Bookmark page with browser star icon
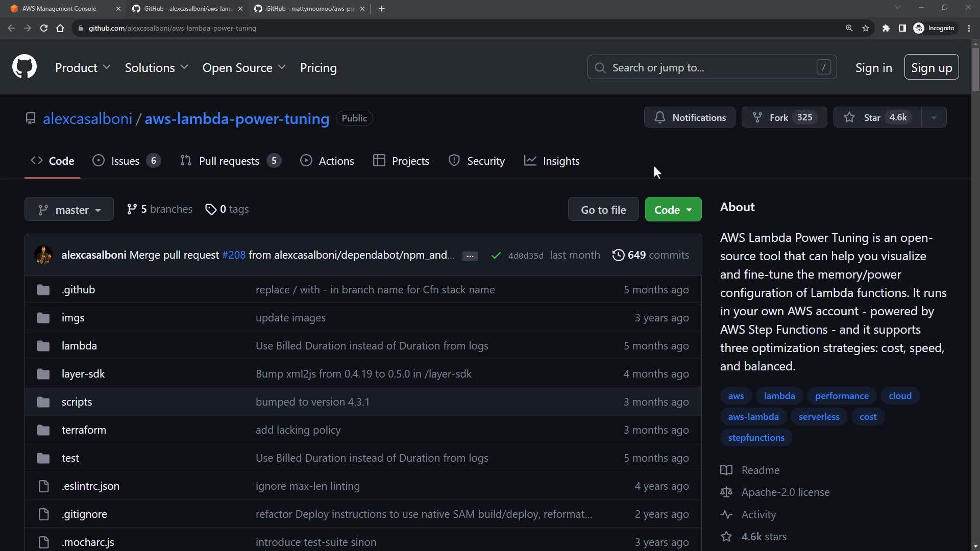 [x=866, y=28]
